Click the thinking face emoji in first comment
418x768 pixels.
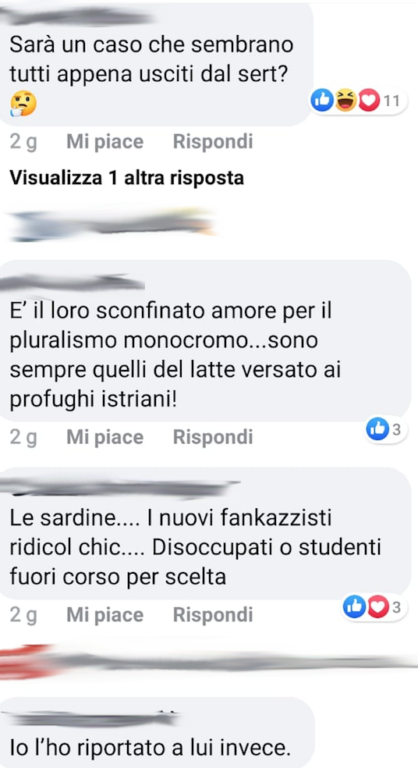point(24,104)
